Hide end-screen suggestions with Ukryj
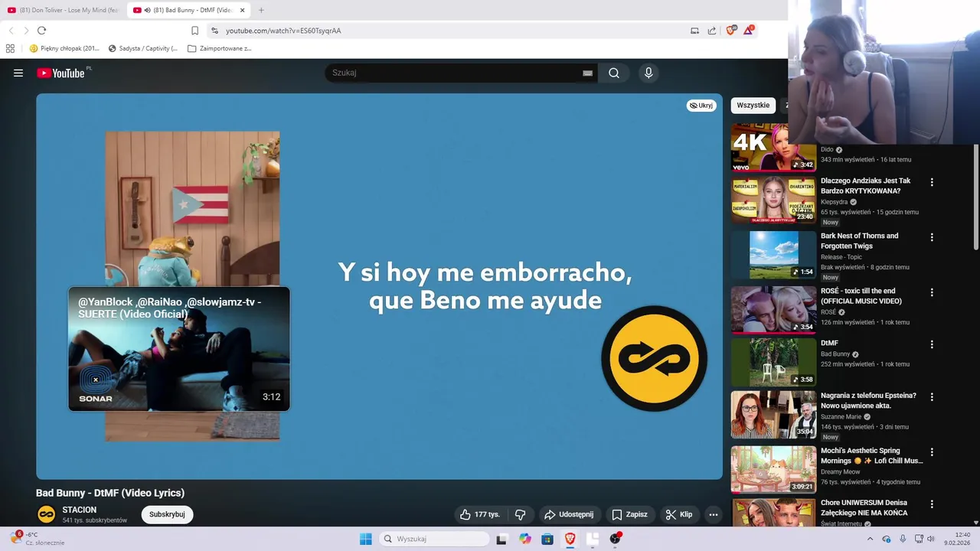The width and height of the screenshot is (980, 551). tap(701, 106)
